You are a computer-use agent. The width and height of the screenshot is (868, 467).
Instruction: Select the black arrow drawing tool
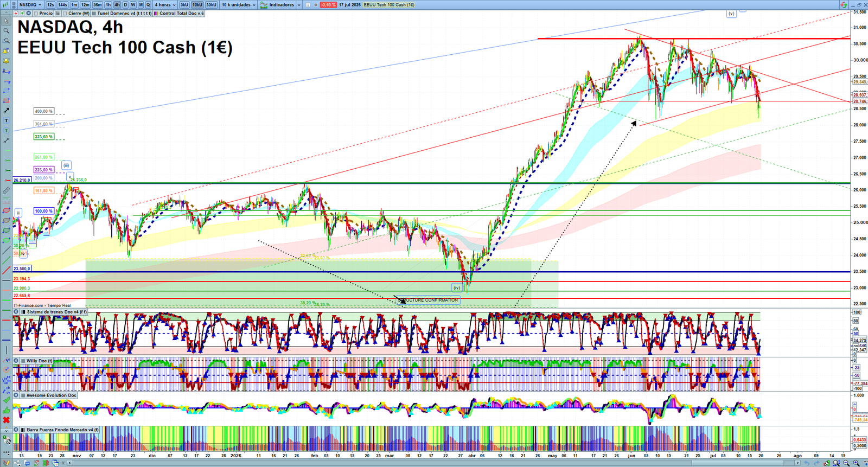(7, 110)
